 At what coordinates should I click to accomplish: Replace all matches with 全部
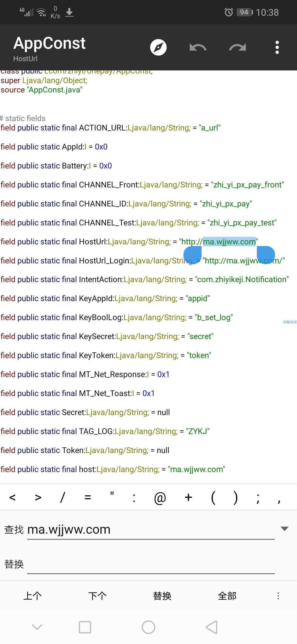[x=227, y=596]
